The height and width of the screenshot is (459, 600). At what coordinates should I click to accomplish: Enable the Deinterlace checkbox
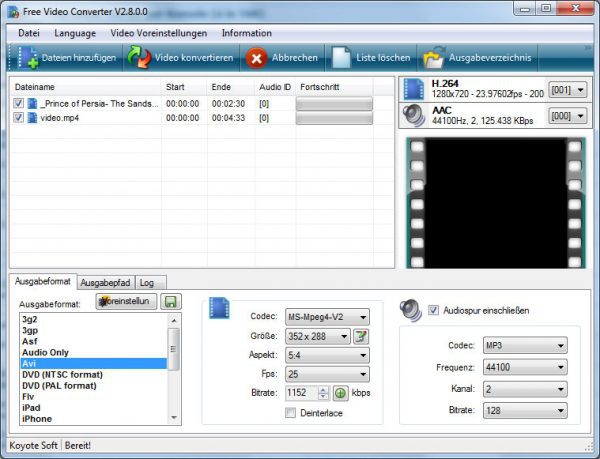290,413
